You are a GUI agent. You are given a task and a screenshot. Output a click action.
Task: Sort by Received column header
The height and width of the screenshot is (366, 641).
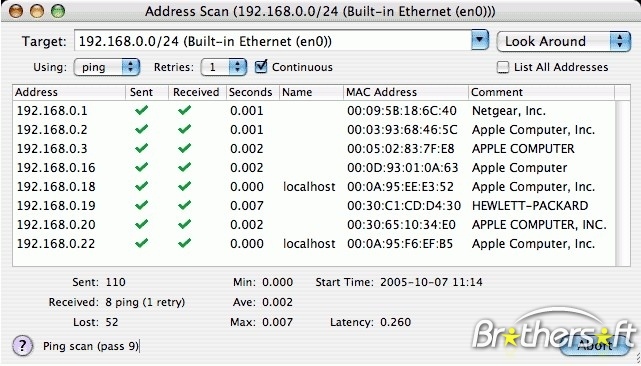[197, 92]
